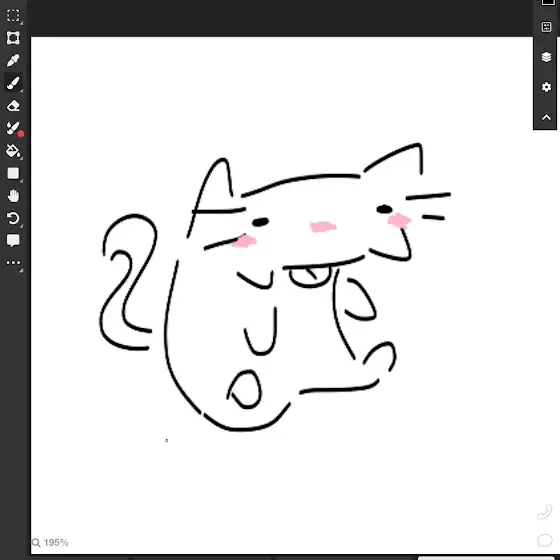560x560 pixels.
Task: Open the properties panel icon
Action: (x=546, y=27)
